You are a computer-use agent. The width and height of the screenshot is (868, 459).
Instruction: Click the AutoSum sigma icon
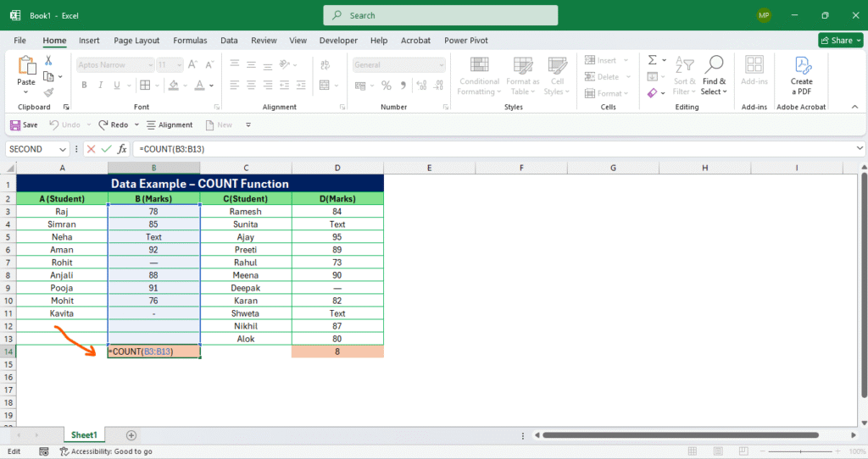click(653, 60)
